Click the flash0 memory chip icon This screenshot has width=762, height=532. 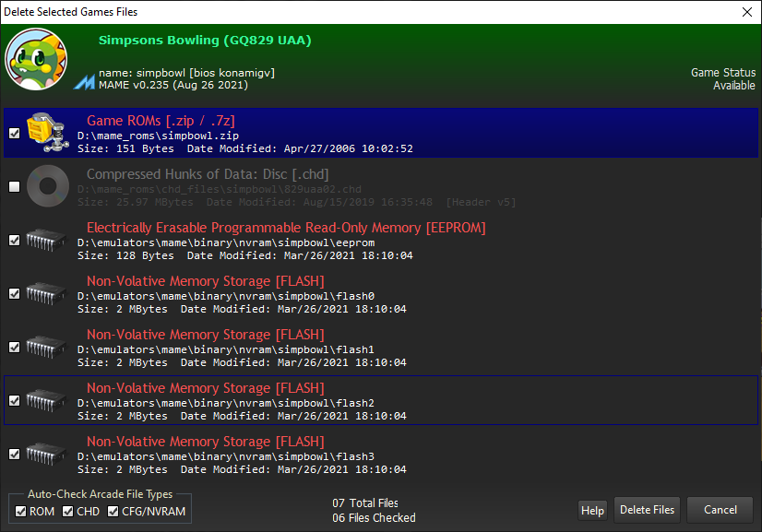46,293
